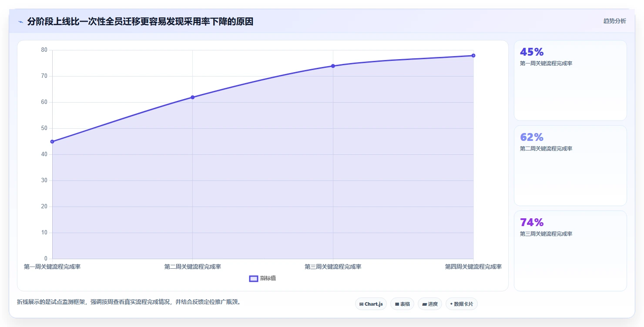Select the 表格 chip
The width and height of the screenshot is (644, 327).
402,304
